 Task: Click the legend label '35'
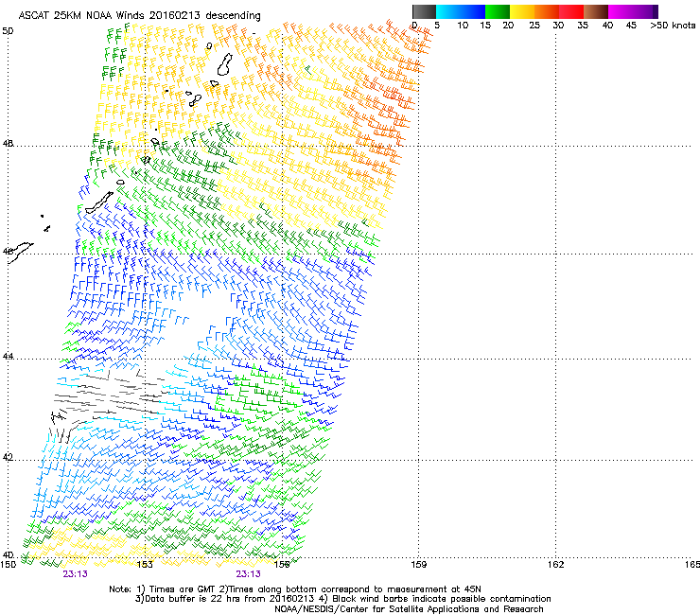(x=583, y=26)
